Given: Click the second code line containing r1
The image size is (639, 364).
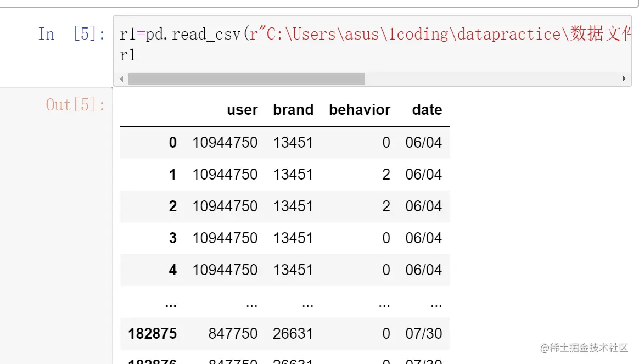Looking at the screenshot, I should point(127,55).
